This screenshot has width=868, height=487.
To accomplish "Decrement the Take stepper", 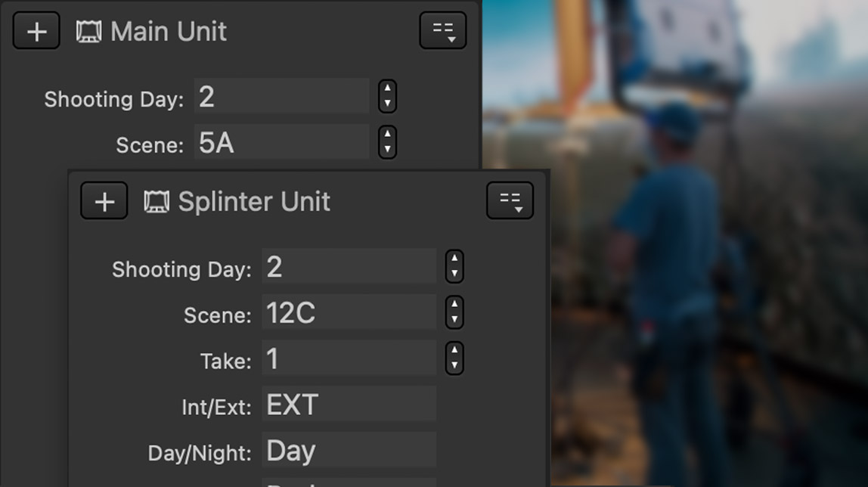I will pyautogui.click(x=454, y=365).
